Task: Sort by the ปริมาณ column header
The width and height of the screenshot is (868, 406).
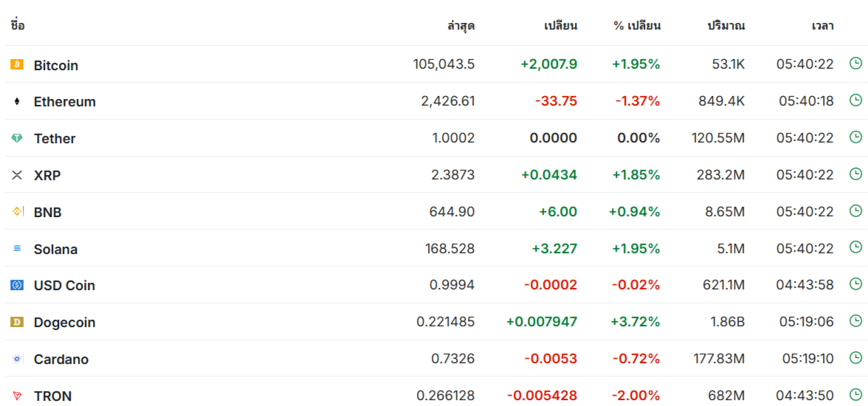Action: click(726, 26)
